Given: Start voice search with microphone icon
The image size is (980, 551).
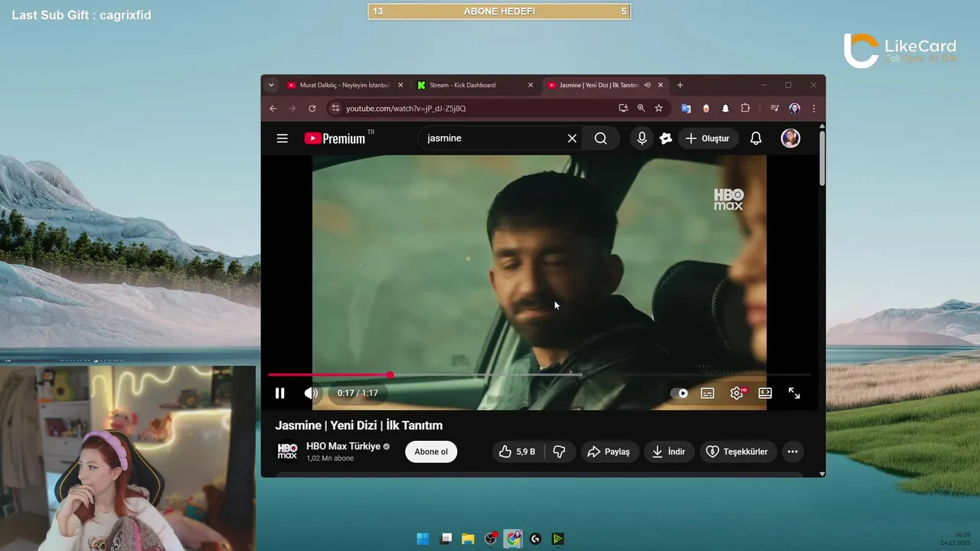Looking at the screenshot, I should [642, 139].
